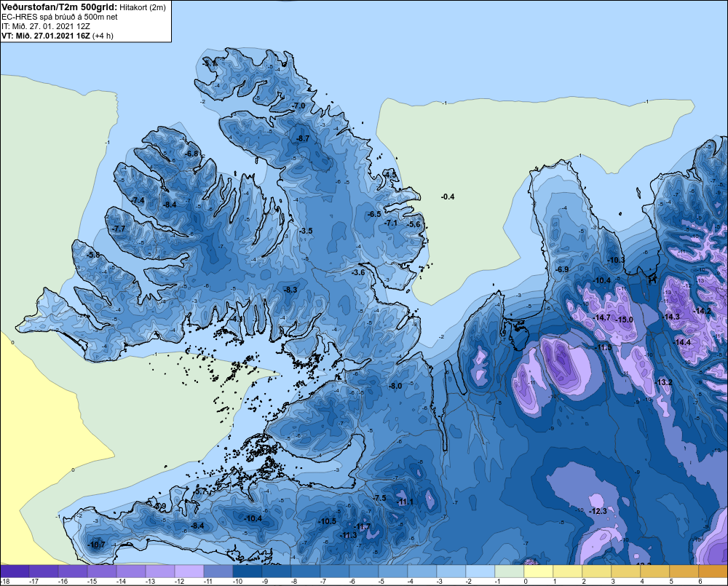Click the -0.4 label over the sea
The width and height of the screenshot is (728, 586).
(448, 197)
